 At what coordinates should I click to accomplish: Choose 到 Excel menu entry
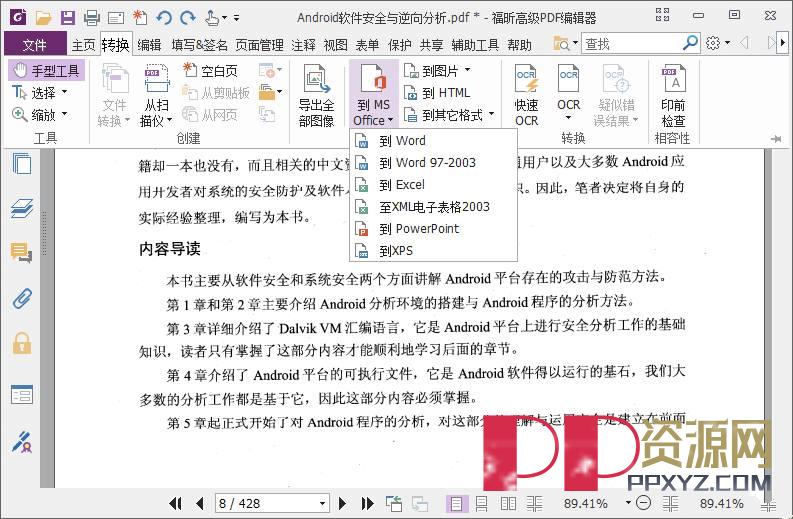tap(433, 185)
